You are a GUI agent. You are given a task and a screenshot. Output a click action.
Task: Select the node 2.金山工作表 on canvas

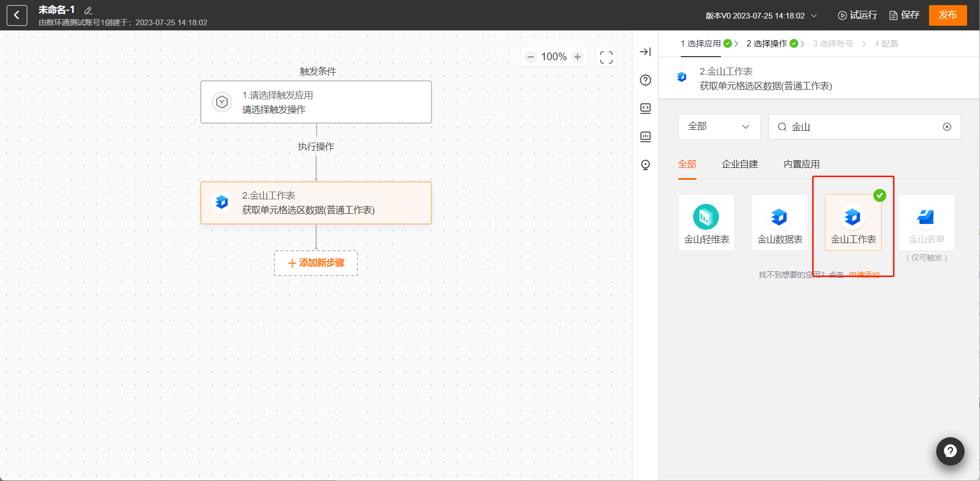316,203
